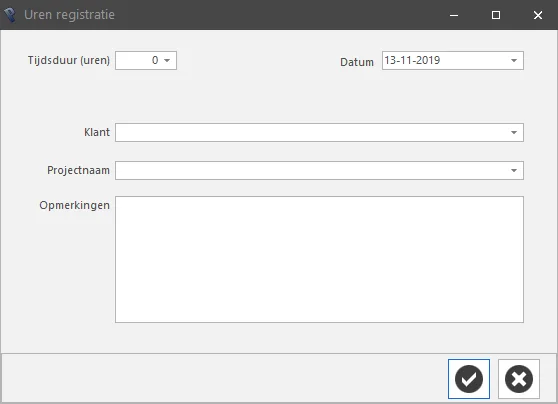Maximize the Uren registratie window
The height and width of the screenshot is (404, 558).
(496, 15)
